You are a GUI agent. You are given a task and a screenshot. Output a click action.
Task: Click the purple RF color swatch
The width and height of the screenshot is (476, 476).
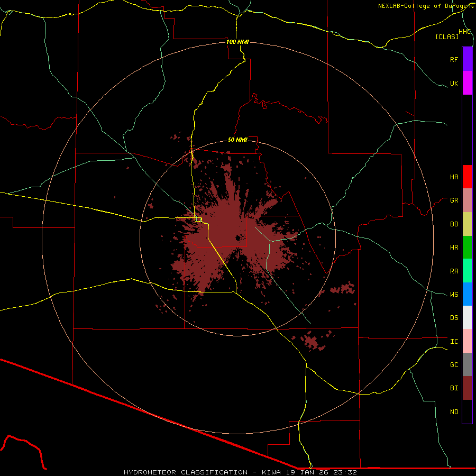467,59
